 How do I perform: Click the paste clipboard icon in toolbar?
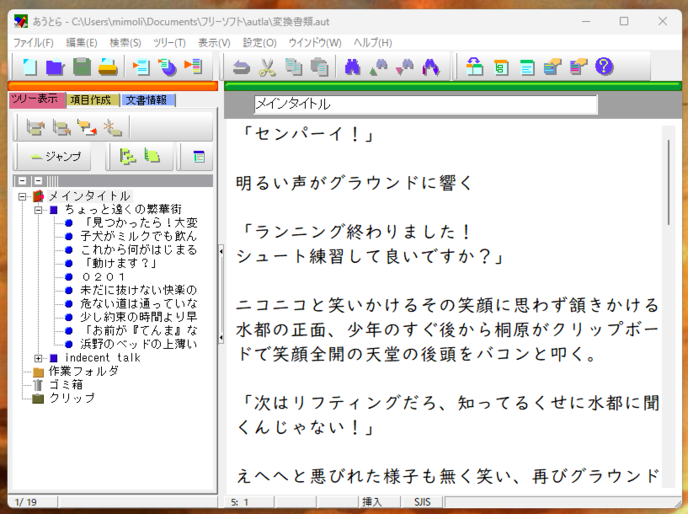tap(319, 67)
